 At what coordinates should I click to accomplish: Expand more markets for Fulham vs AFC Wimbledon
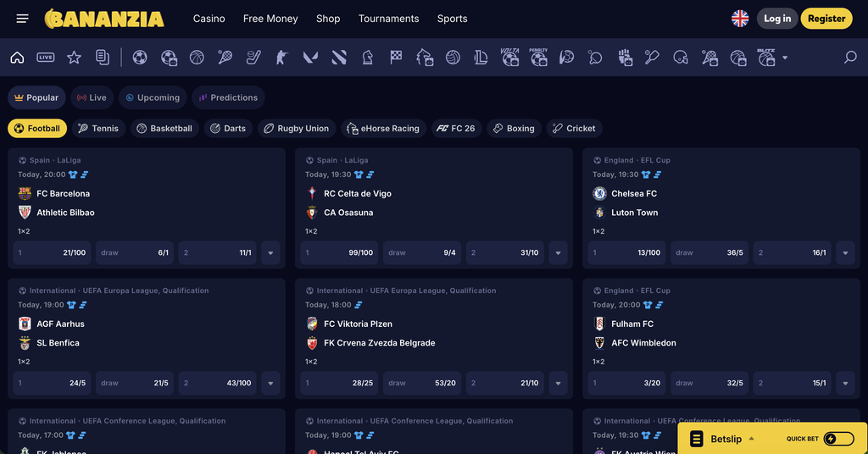845,383
